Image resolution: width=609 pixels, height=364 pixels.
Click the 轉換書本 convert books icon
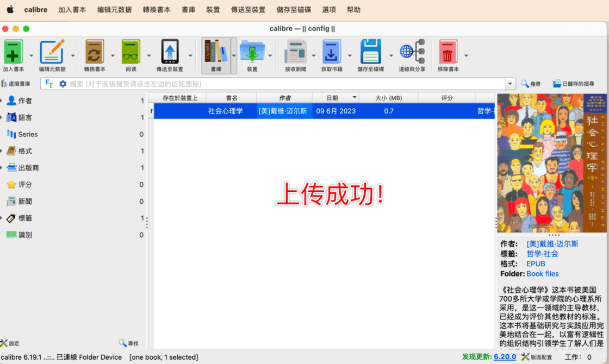point(95,52)
